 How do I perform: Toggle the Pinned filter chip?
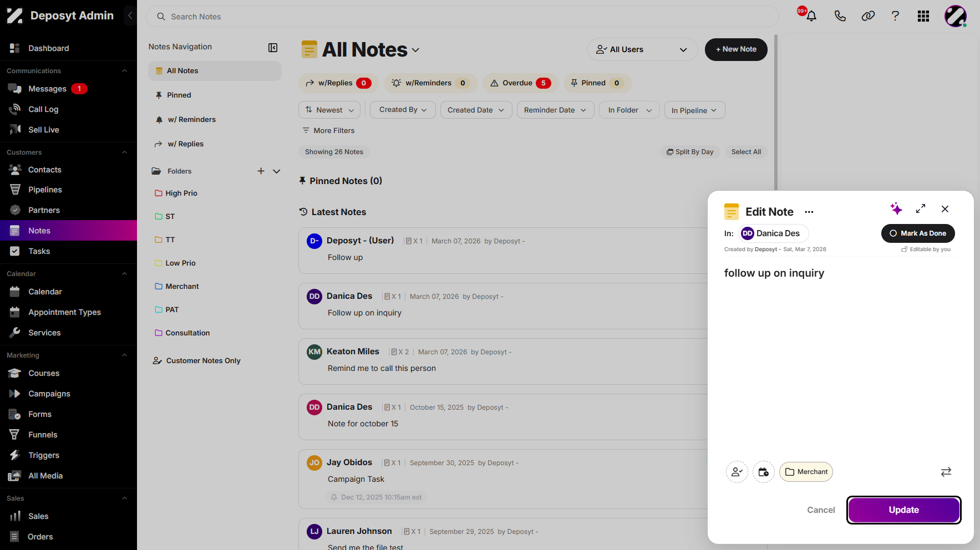click(x=597, y=83)
